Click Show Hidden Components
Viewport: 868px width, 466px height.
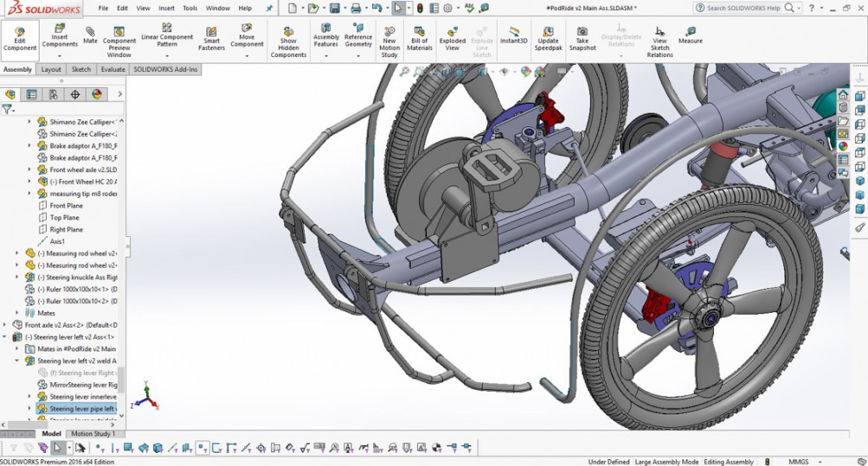tap(288, 42)
